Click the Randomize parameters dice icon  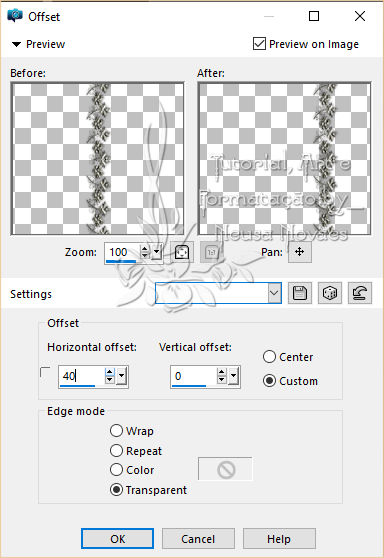[330, 293]
